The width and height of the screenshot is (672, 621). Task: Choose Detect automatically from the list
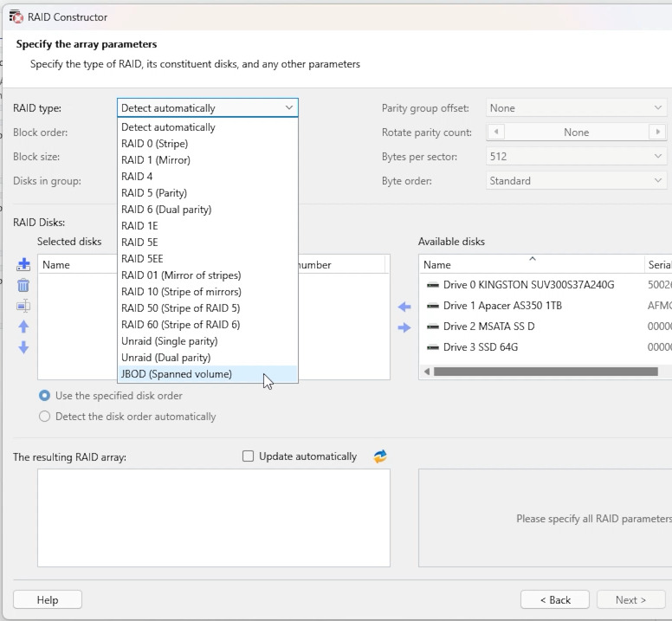tap(208, 127)
